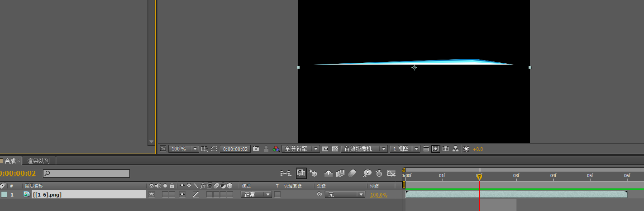The width and height of the screenshot is (644, 211).
Task: Click the 父级 column header
Action: 321,186
